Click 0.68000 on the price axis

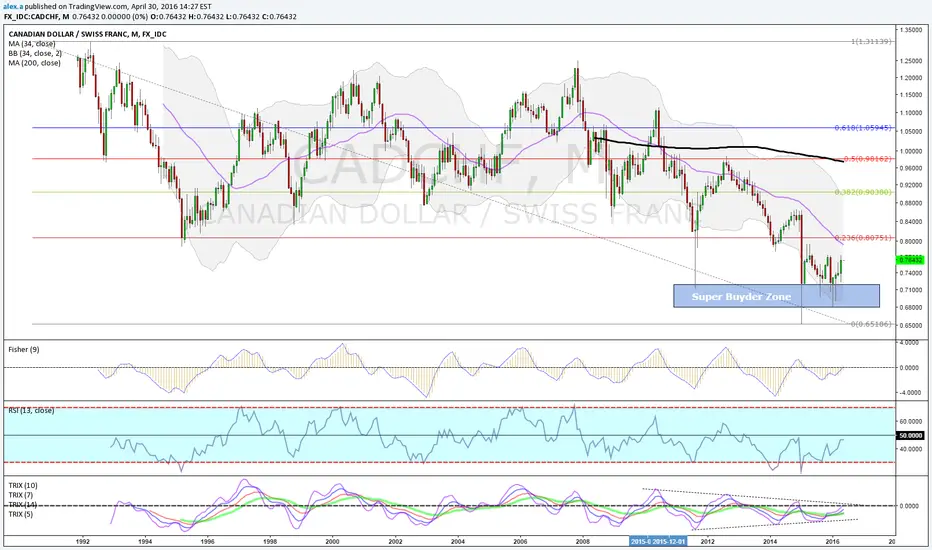[x=911, y=307]
